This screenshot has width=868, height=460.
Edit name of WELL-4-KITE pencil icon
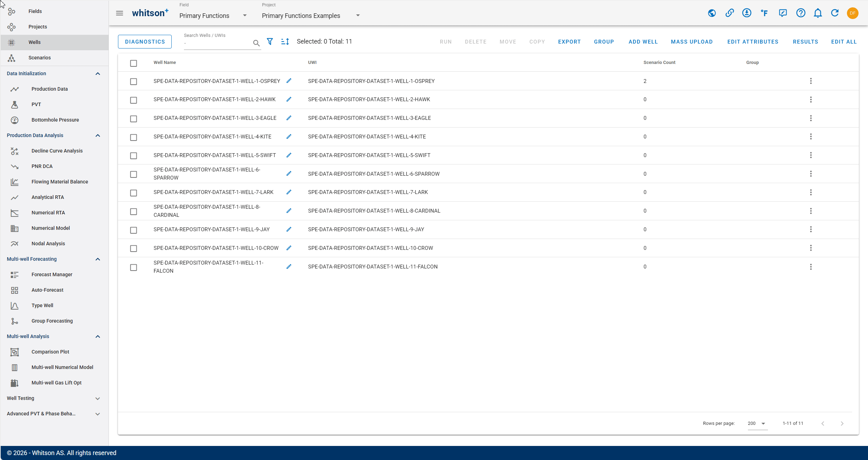pyautogui.click(x=289, y=137)
